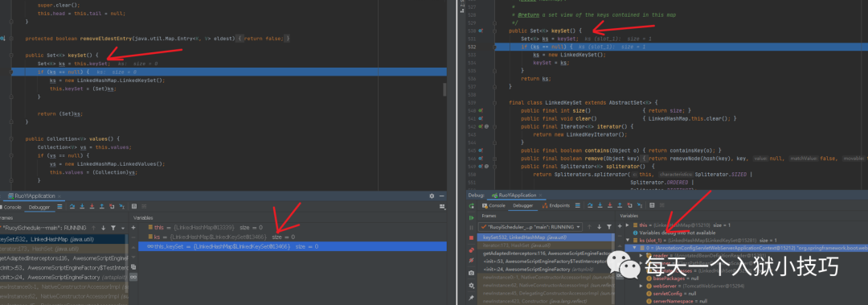Collapse element 0 AnnotationConfigServletWebServerApplicationContext node
The image size is (868, 305).
[634, 247]
